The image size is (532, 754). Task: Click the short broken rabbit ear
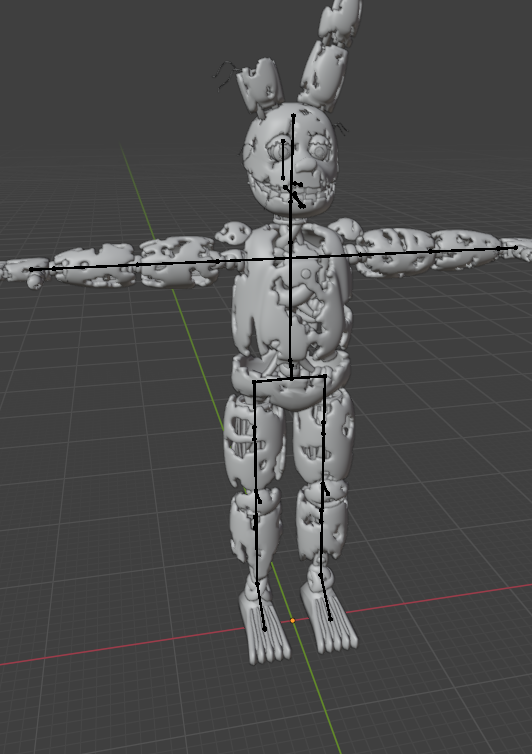[x=260, y=86]
